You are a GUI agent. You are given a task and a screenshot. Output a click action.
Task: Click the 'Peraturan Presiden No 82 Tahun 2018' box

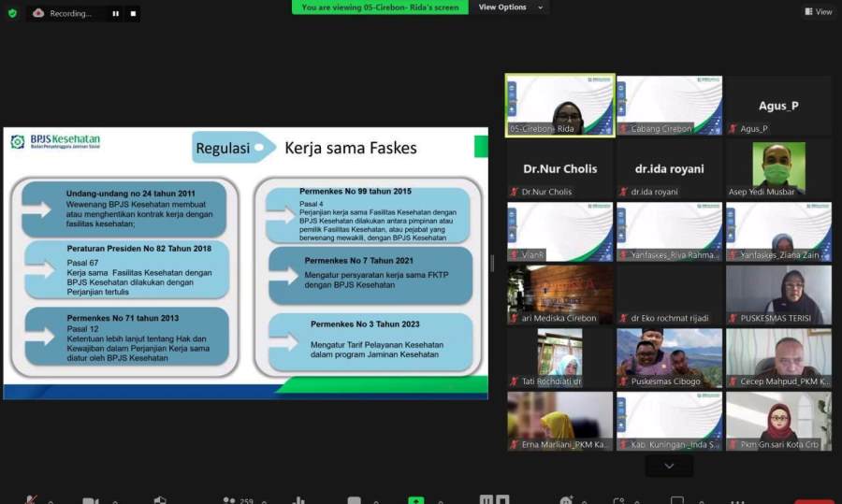tap(126, 270)
